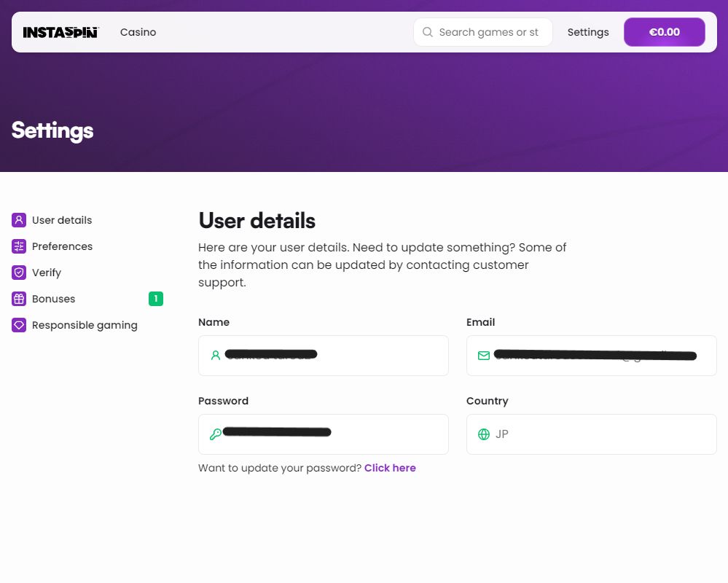Click the 'Click here' password update link

point(390,468)
